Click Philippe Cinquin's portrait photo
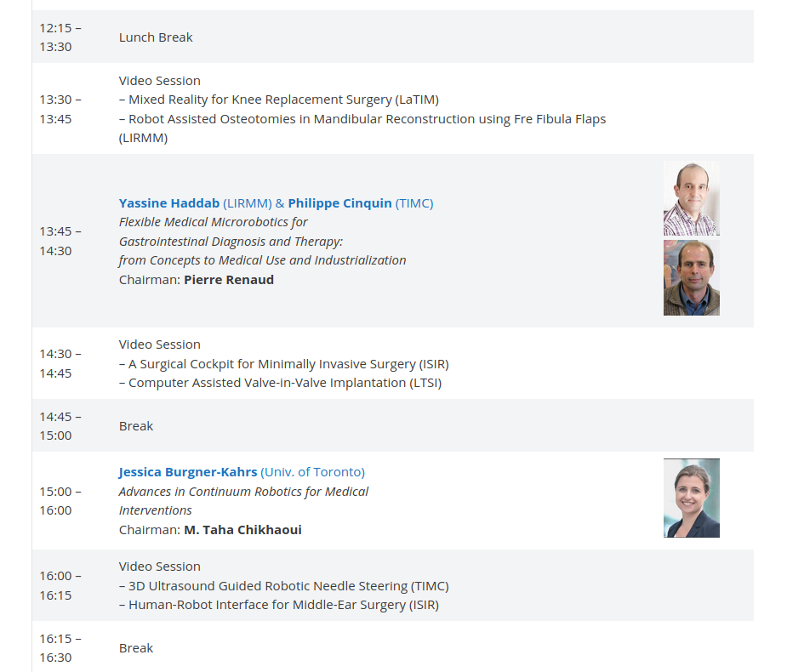 (691, 277)
